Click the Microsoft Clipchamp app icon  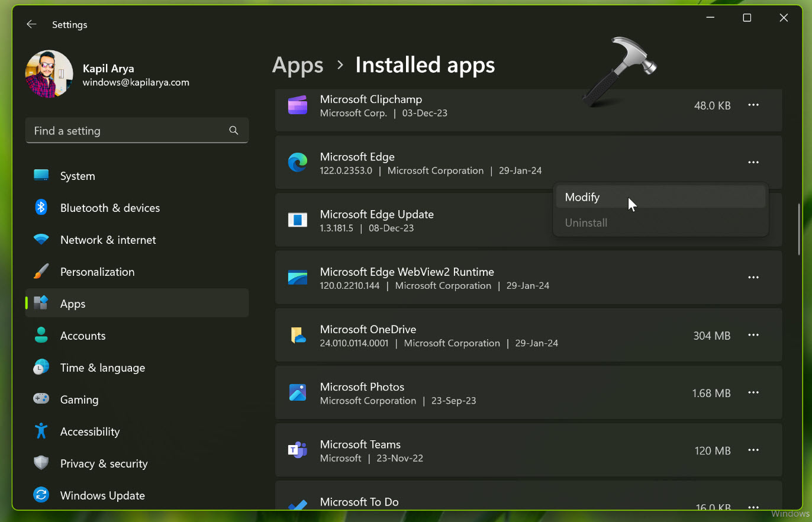297,105
